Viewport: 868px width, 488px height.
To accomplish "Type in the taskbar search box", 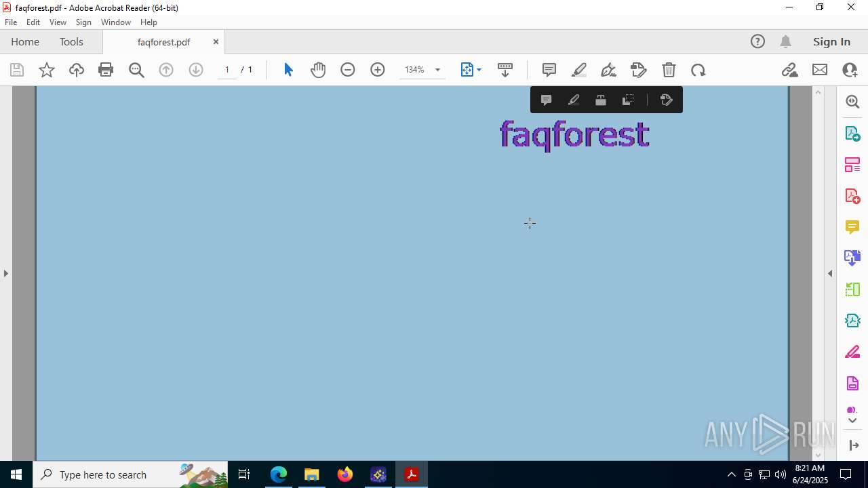I will (x=130, y=474).
